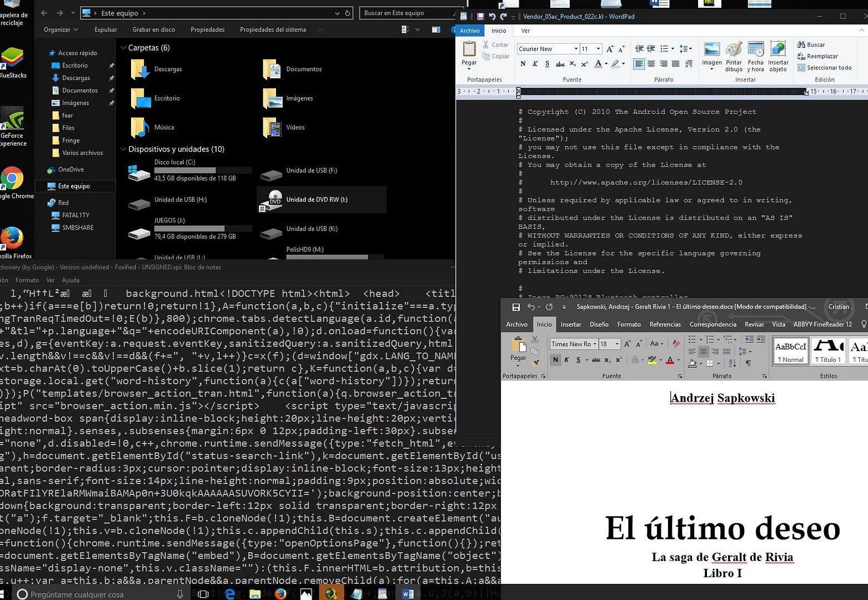Viewport: 868px width, 600px height.
Task: Open Formato menu in Bloc de notas
Action: [x=27, y=280]
